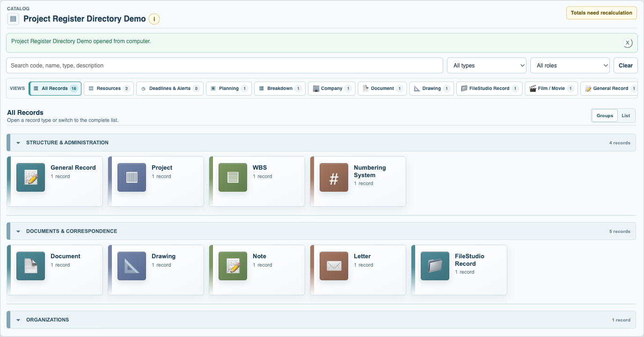The image size is (644, 337).
Task: Click the Totals need recalculation badge
Action: (x=601, y=13)
